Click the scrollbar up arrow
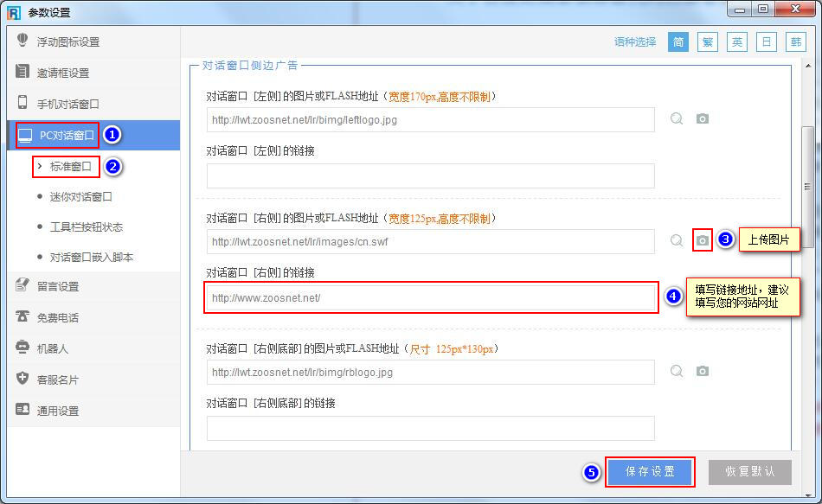The width and height of the screenshot is (822, 504). click(808, 66)
